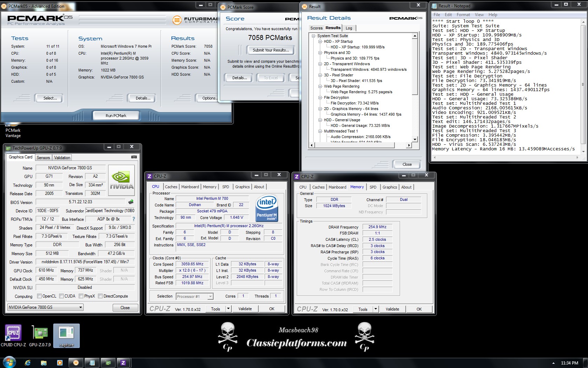Open the PCMark Vantage desktop icon
Viewport: 588px width, 368px height.
(x=13, y=130)
